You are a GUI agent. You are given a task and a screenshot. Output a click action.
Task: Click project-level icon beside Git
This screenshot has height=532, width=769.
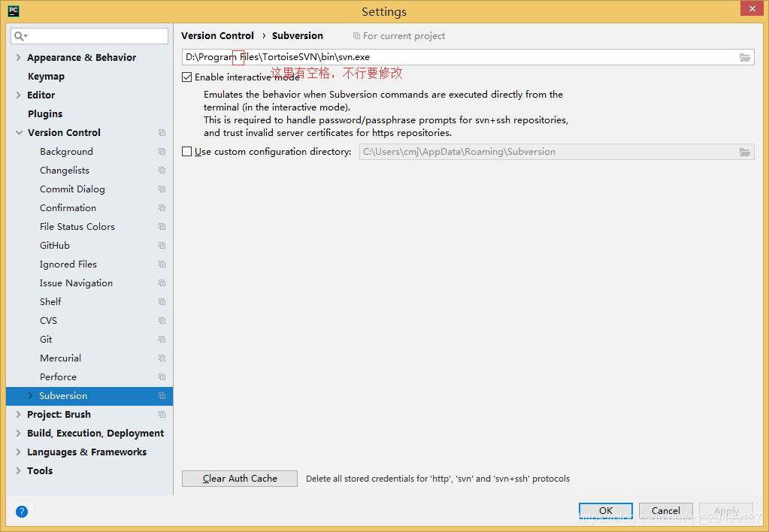pos(162,340)
